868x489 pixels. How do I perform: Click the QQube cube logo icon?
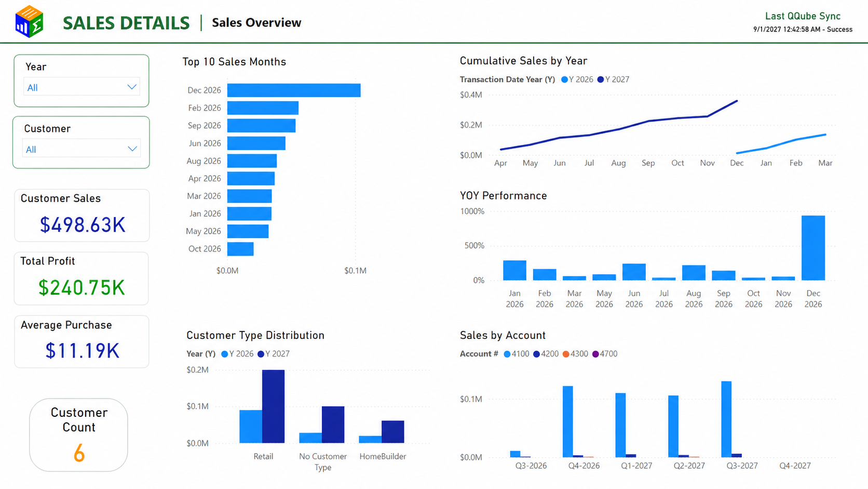[x=29, y=22]
